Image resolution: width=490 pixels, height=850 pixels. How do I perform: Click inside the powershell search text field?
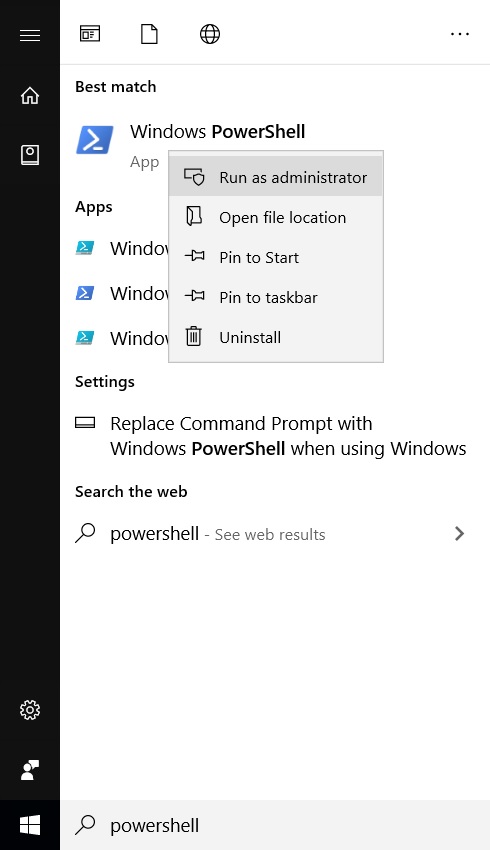coord(275,825)
